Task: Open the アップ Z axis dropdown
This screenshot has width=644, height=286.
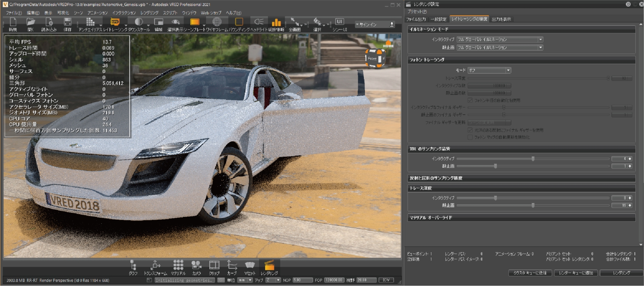Action: 273,280
